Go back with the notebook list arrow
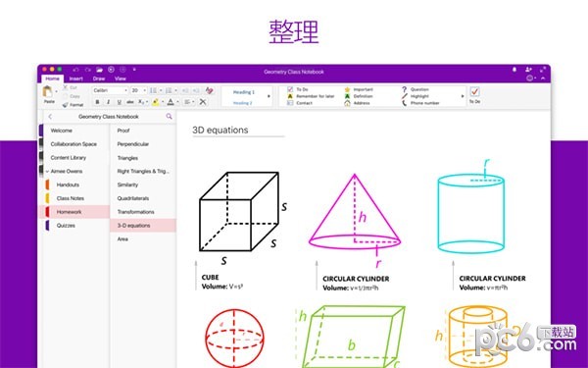The height and width of the screenshot is (368, 588). pyautogui.click(x=50, y=117)
